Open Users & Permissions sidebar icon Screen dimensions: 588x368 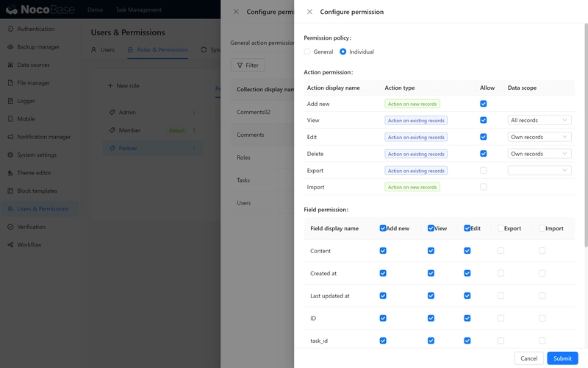[10, 209]
